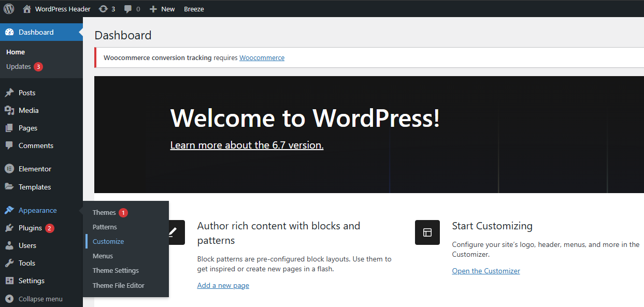Click the comments bubble icon in admin bar
This screenshot has width=644, height=307.
coord(128,9)
